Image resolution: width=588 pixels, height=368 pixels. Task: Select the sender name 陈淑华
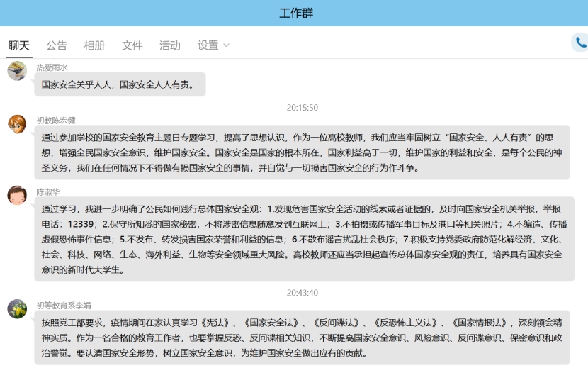[x=48, y=192]
